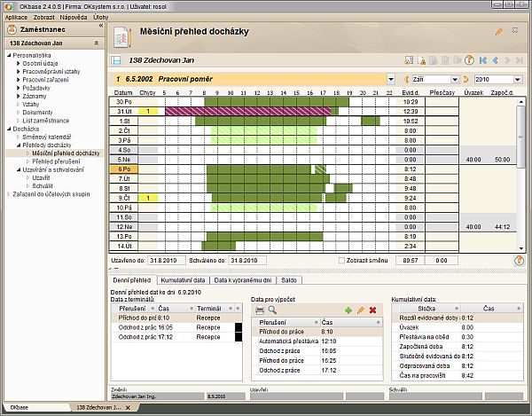Open the Aplikace menu
This screenshot has height=416, width=532.
(x=16, y=18)
